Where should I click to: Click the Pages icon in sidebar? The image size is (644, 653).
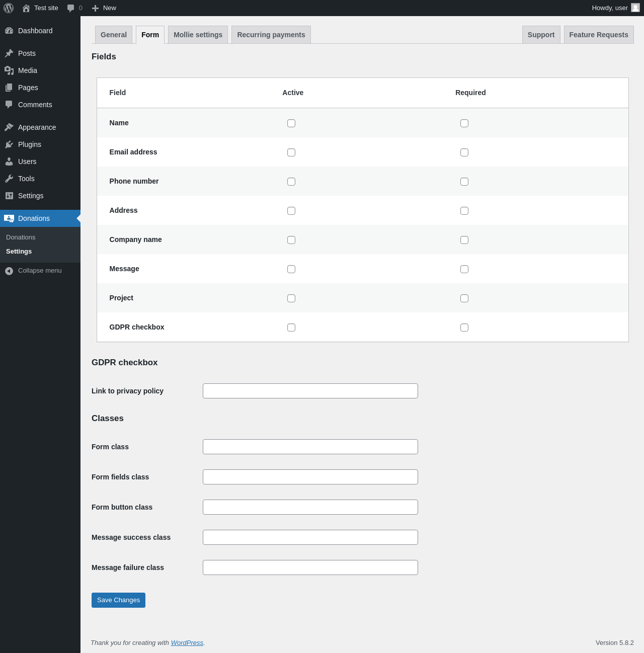click(x=9, y=88)
